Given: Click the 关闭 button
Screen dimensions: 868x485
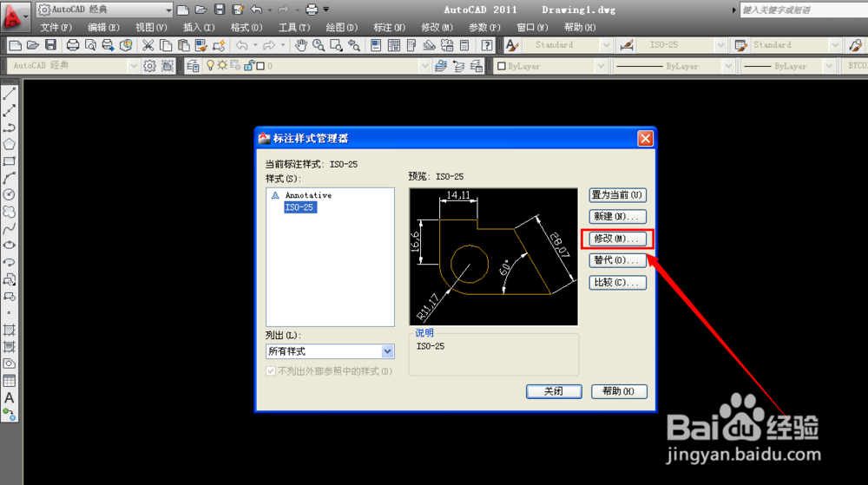Looking at the screenshot, I should click(554, 391).
